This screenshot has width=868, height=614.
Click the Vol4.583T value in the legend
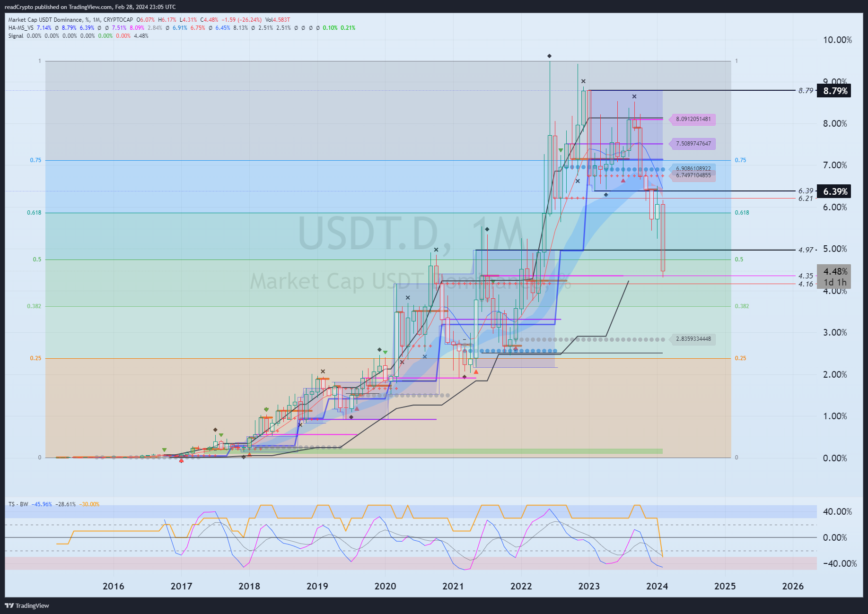pos(278,20)
